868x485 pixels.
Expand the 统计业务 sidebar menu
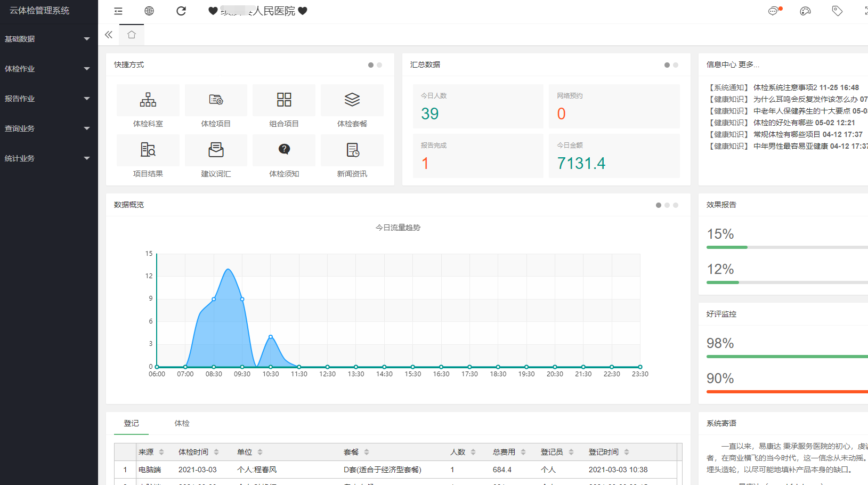[x=48, y=158]
